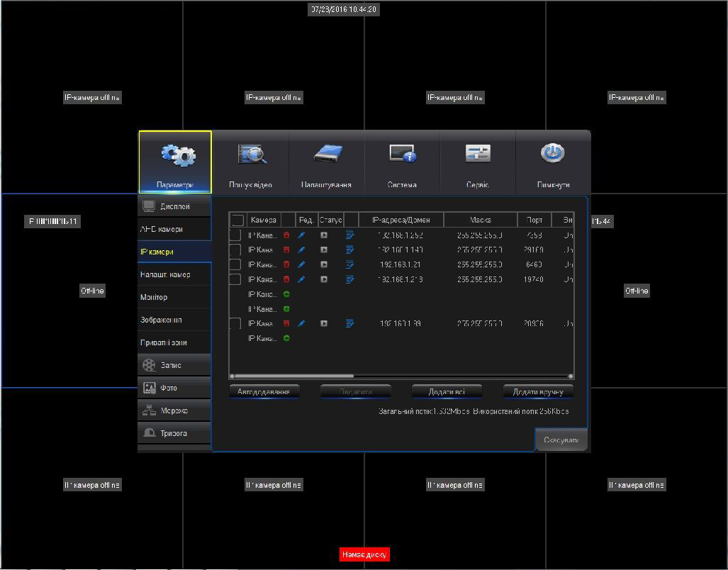Image resolution: width=728 pixels, height=570 pixels.
Task: Select Налашт. камер in the sidebar
Action: (174, 274)
